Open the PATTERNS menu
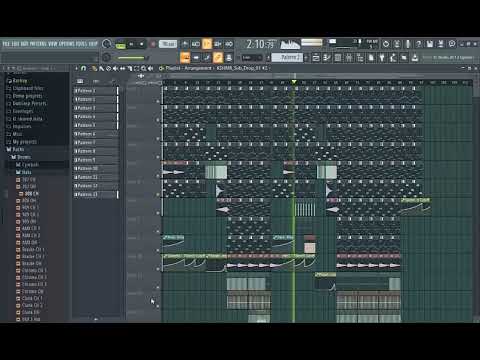The width and height of the screenshot is (480, 360). pyautogui.click(x=38, y=44)
